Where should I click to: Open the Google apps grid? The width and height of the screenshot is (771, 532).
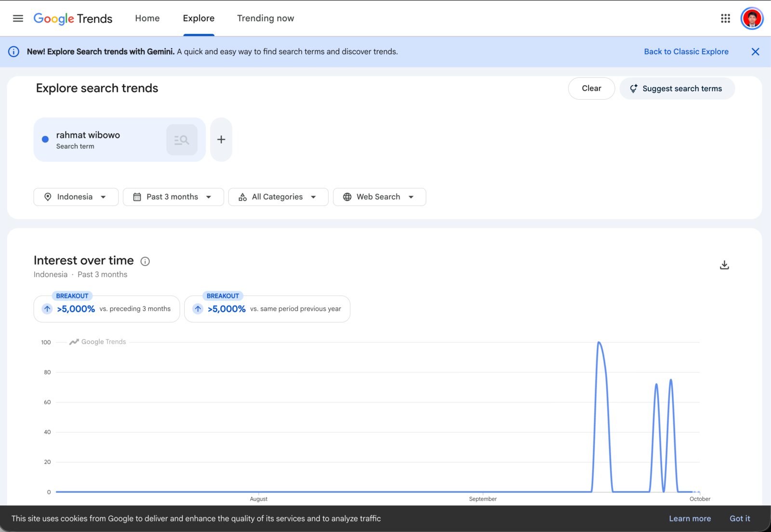tap(725, 18)
